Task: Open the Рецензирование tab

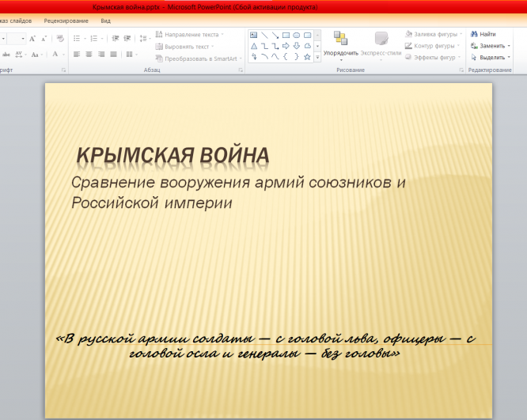Action: (x=66, y=21)
